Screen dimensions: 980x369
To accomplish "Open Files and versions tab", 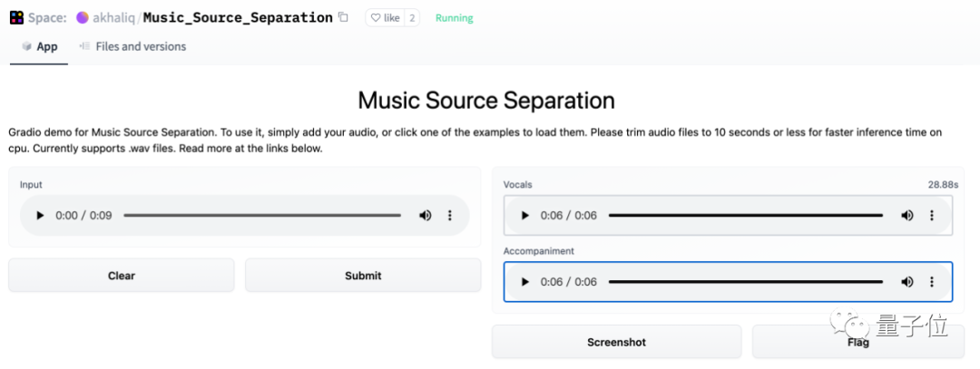I will (132, 46).
